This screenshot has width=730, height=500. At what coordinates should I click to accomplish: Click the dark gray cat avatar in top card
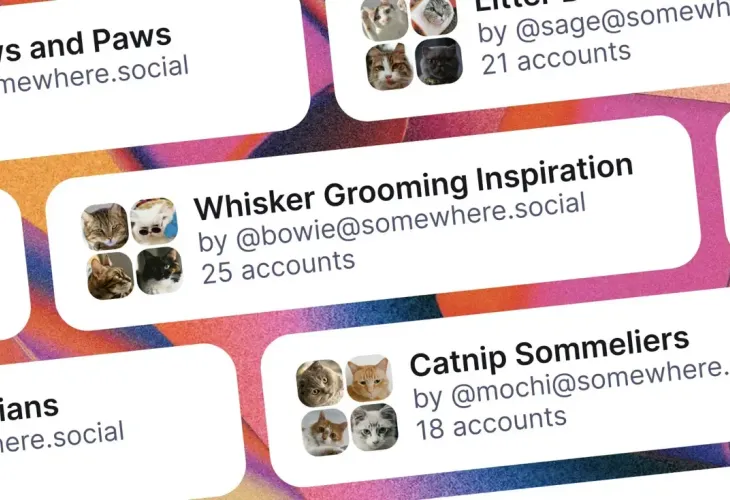click(439, 61)
